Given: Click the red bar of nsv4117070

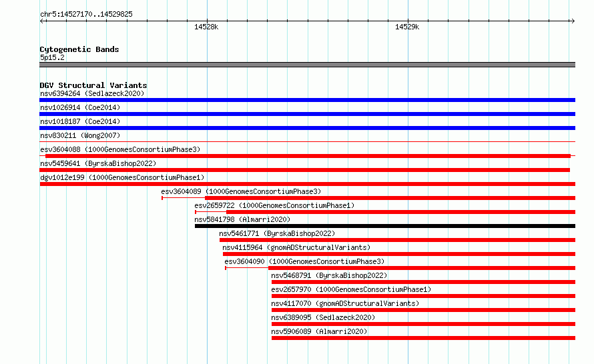Looking at the screenshot, I should [x=424, y=310].
